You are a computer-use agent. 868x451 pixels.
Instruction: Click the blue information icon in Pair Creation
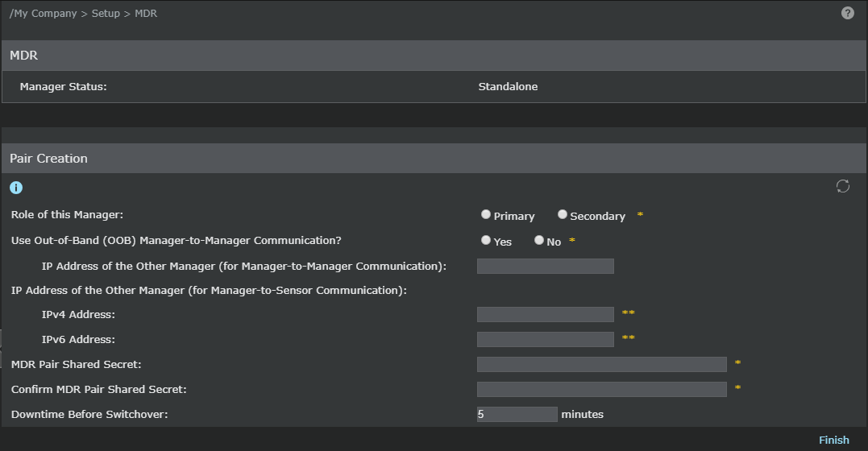(x=16, y=188)
